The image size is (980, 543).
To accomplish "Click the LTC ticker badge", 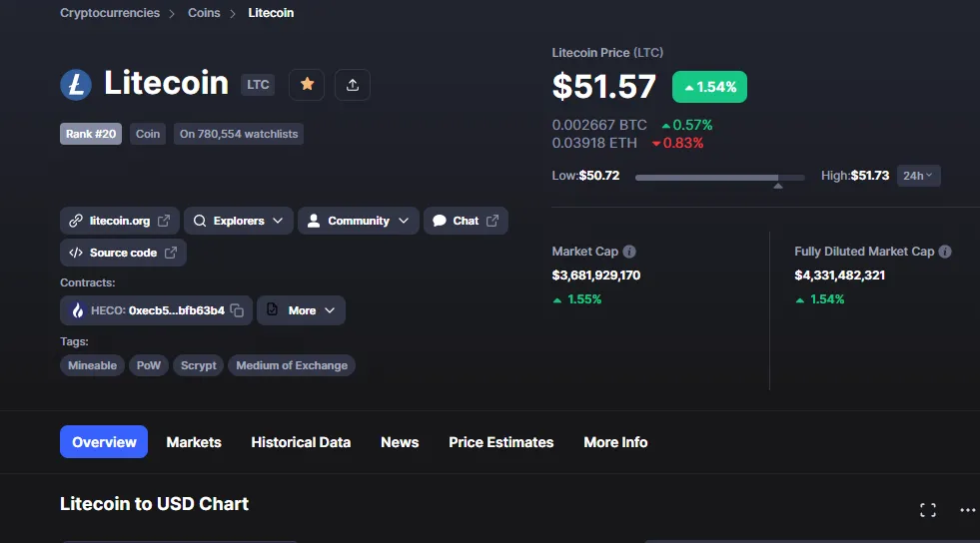I will point(258,85).
